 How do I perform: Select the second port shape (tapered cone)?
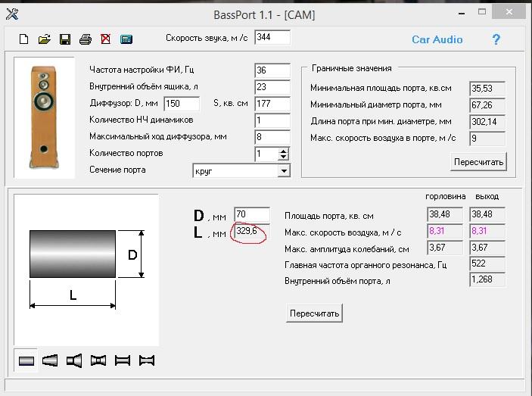coord(51,360)
